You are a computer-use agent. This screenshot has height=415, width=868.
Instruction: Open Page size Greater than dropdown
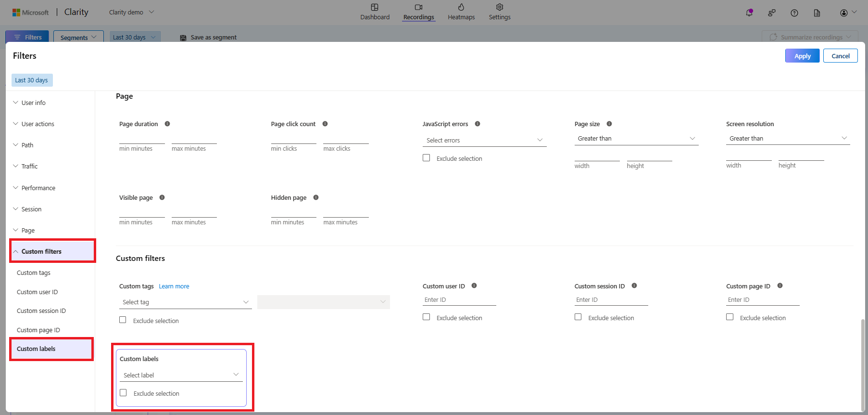pyautogui.click(x=636, y=138)
